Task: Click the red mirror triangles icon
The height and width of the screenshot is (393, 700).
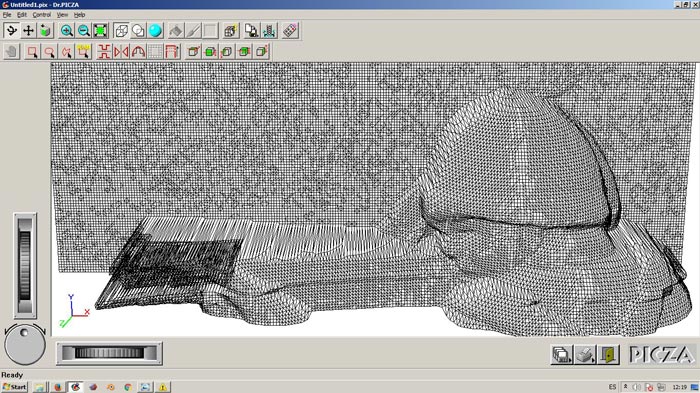Action: (121, 51)
